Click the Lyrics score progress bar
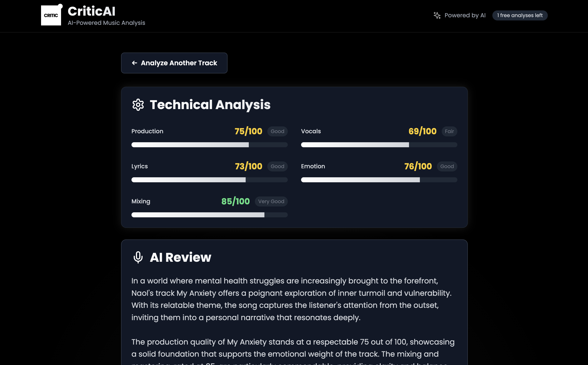The width and height of the screenshot is (588, 365). pyautogui.click(x=209, y=180)
